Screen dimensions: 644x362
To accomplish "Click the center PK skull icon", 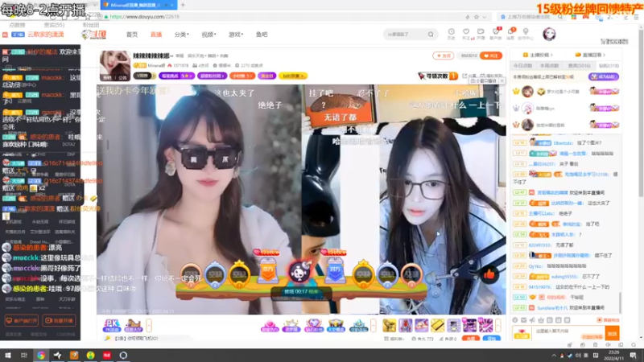I will point(299,271).
